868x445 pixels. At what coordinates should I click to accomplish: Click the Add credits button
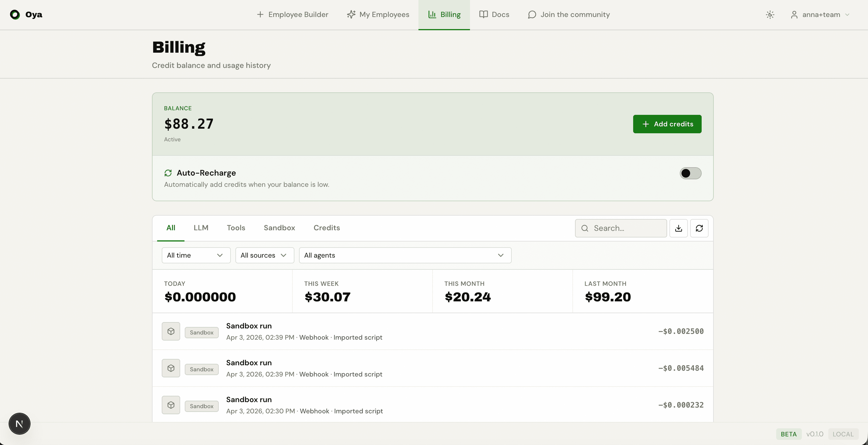[667, 124]
